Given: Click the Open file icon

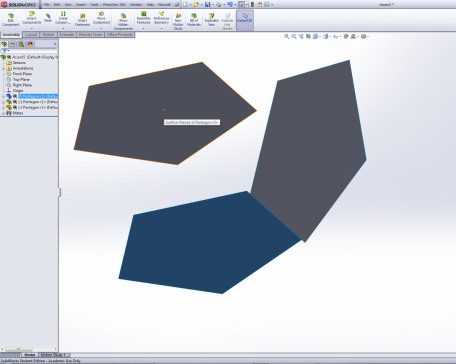Looking at the screenshot, I should 196,4.
